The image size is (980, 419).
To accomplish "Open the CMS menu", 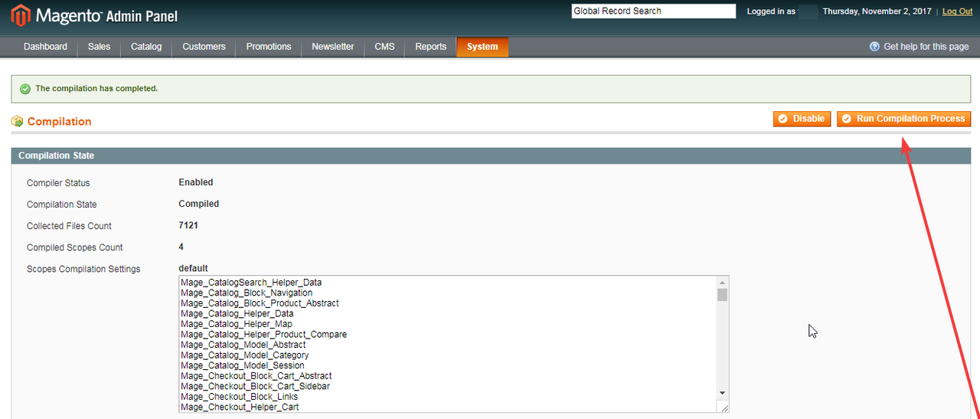I will tap(384, 47).
